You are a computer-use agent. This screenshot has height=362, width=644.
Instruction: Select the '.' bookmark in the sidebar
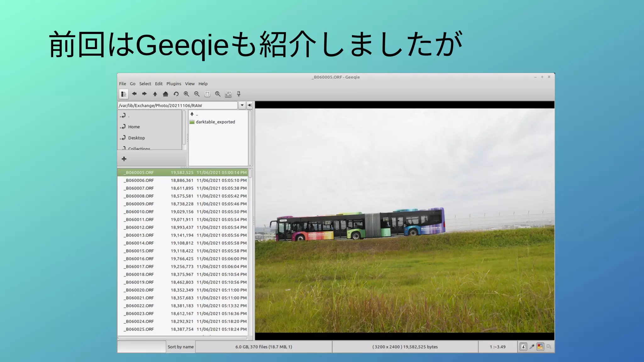click(x=150, y=116)
